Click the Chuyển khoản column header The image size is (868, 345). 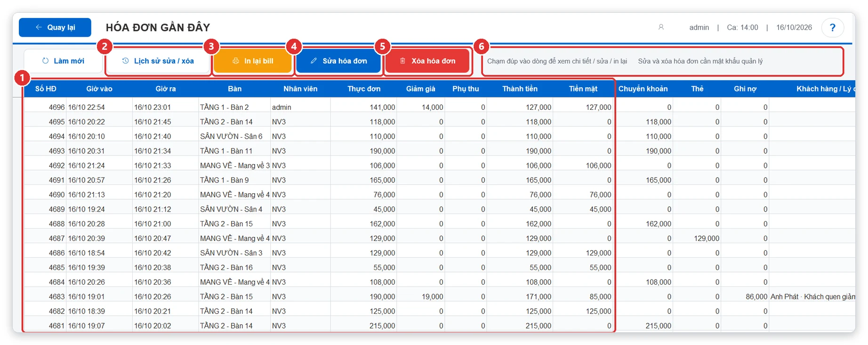coord(643,89)
